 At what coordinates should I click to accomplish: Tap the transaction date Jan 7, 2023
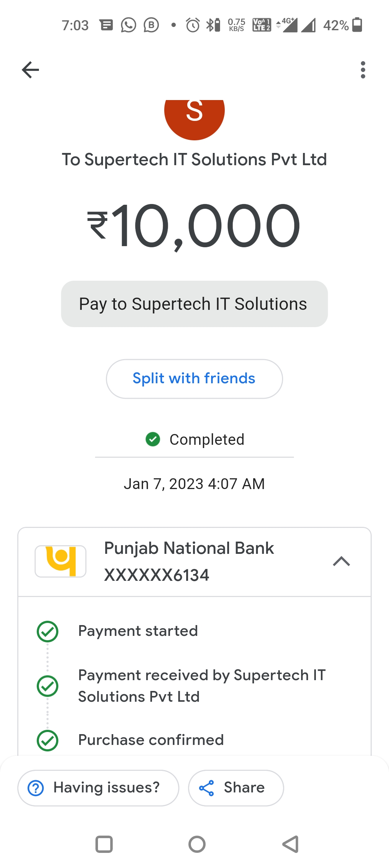point(194,484)
